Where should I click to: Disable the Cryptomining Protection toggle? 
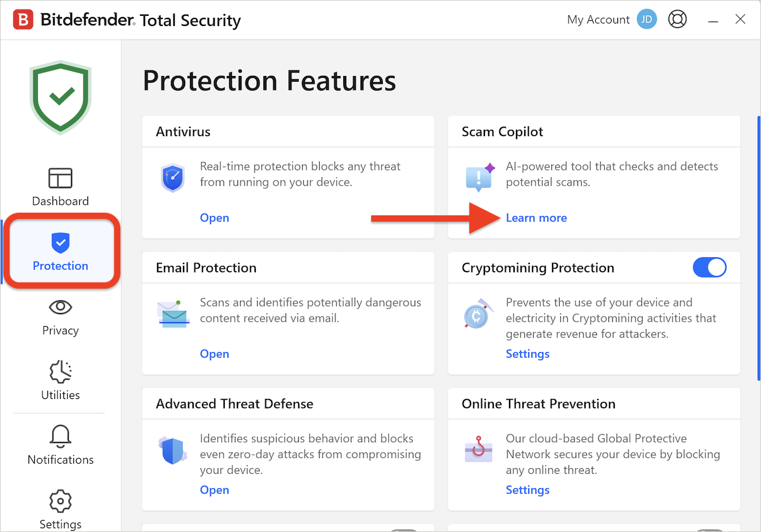click(x=710, y=268)
